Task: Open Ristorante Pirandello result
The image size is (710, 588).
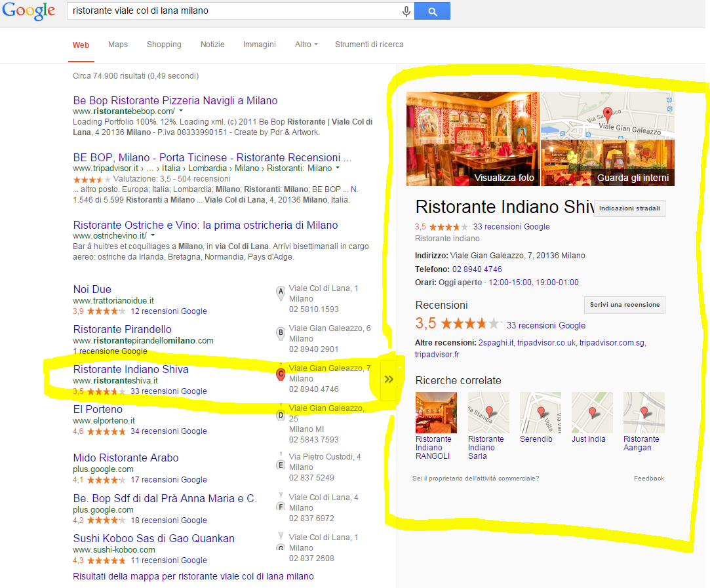Action: tap(122, 329)
